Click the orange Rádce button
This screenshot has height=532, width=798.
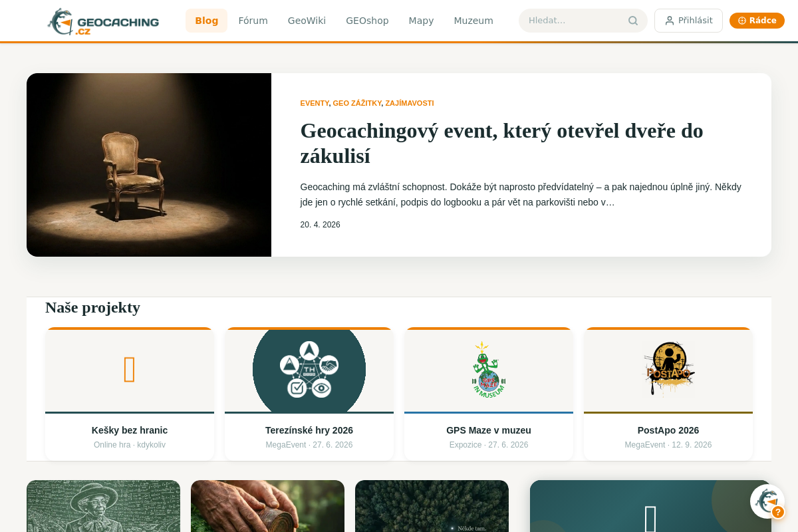[x=757, y=21]
